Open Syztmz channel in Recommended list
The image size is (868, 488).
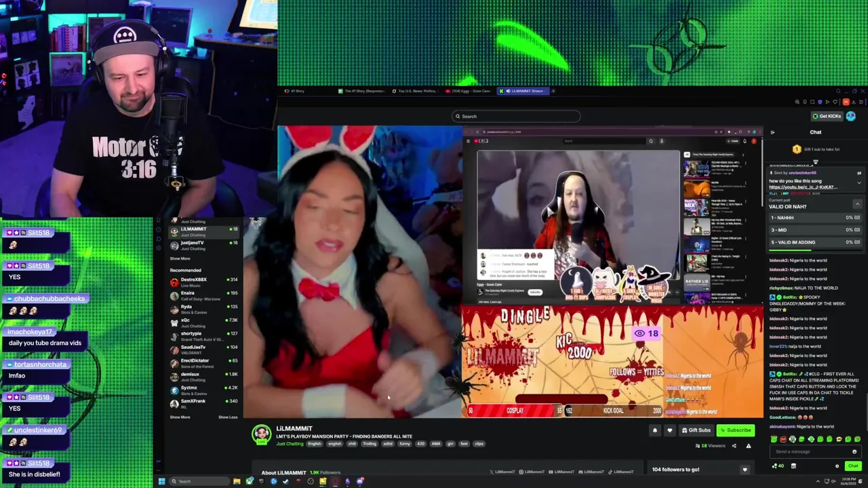click(x=203, y=390)
